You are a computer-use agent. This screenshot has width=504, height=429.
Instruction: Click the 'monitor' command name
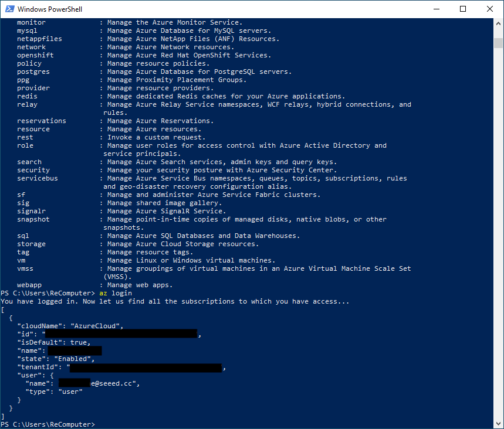(31, 22)
